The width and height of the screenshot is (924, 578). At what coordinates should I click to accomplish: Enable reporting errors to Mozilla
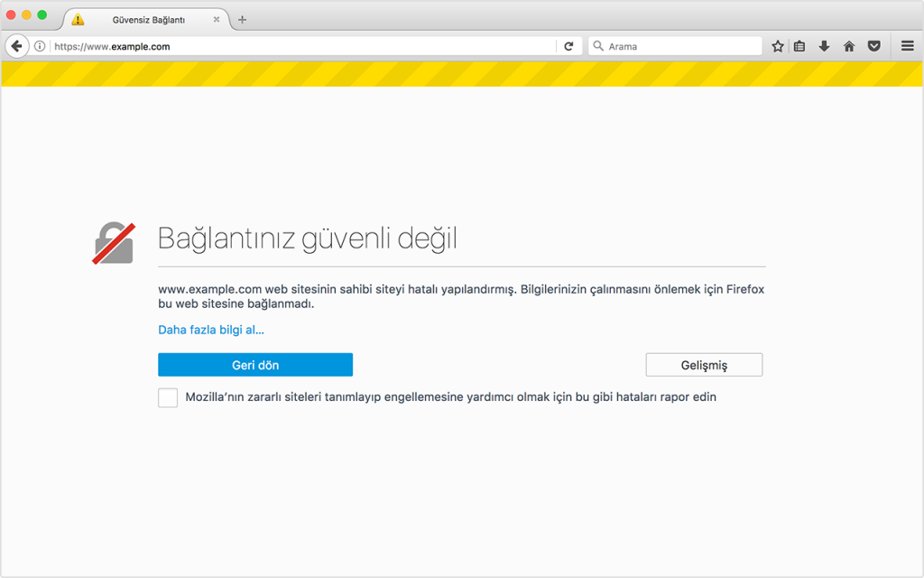pos(167,397)
